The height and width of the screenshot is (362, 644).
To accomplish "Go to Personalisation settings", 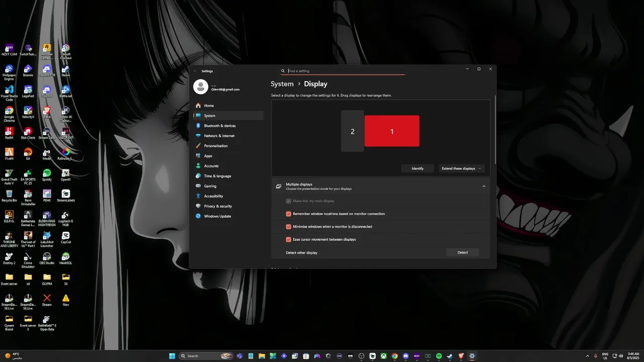I will click(x=228, y=146).
